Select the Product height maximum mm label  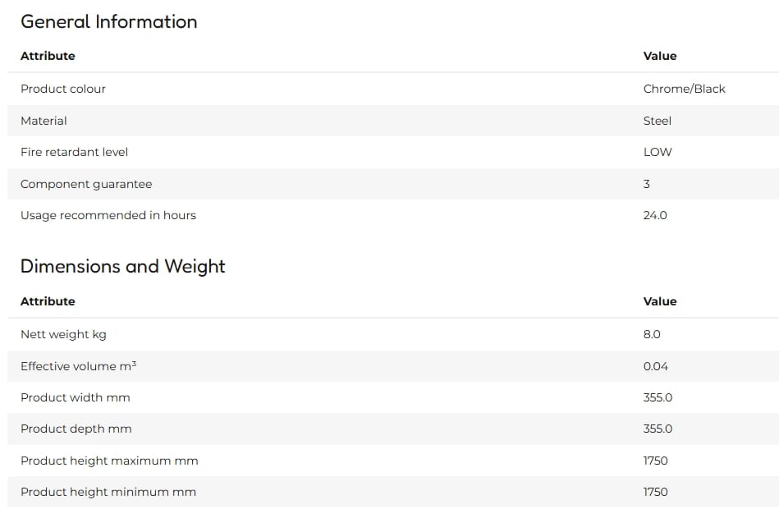point(109,461)
